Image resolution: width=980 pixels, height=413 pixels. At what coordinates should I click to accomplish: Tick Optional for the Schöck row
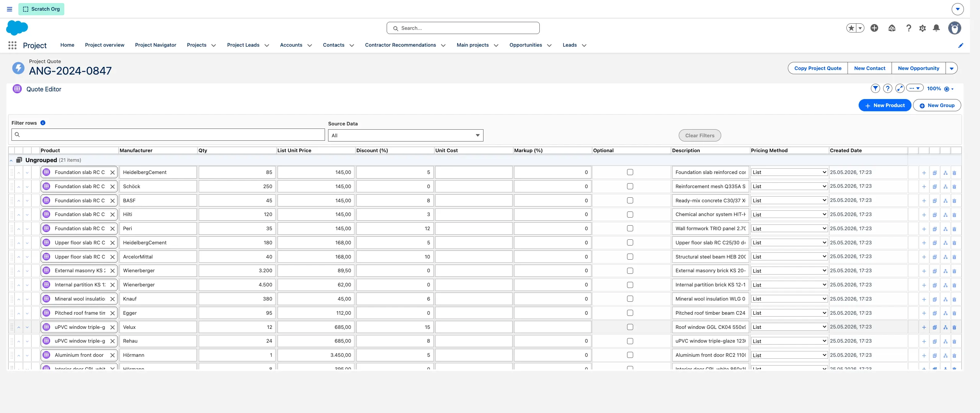[630, 186]
